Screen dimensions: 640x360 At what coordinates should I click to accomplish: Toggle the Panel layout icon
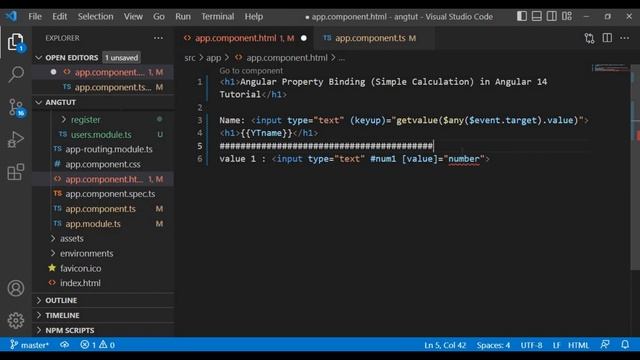[537, 16]
